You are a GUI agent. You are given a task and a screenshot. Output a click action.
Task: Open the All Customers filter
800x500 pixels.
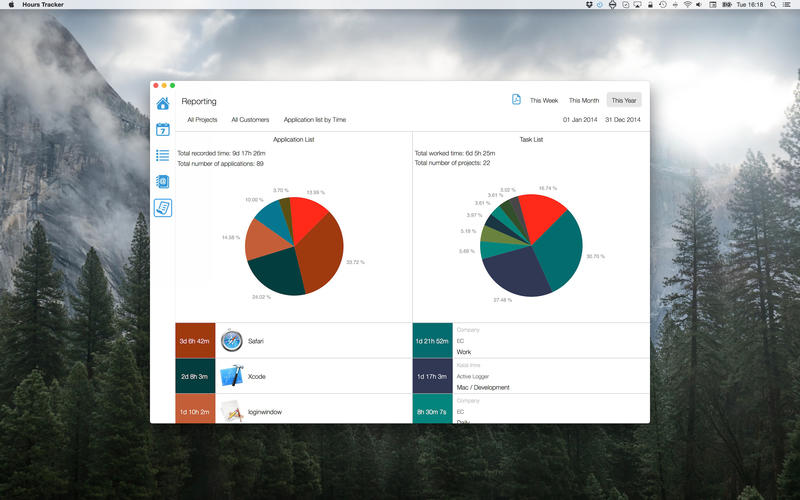tap(250, 119)
